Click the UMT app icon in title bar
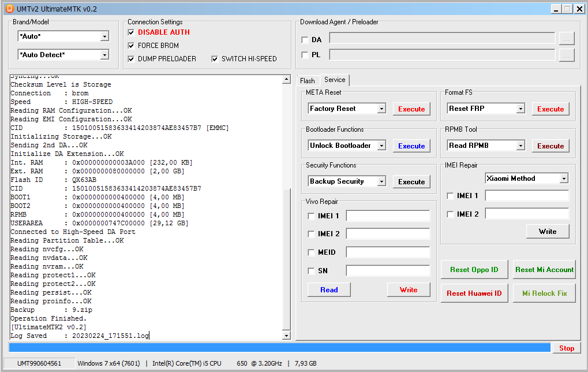Screen dimensions: 588x372 (x=10, y=9)
